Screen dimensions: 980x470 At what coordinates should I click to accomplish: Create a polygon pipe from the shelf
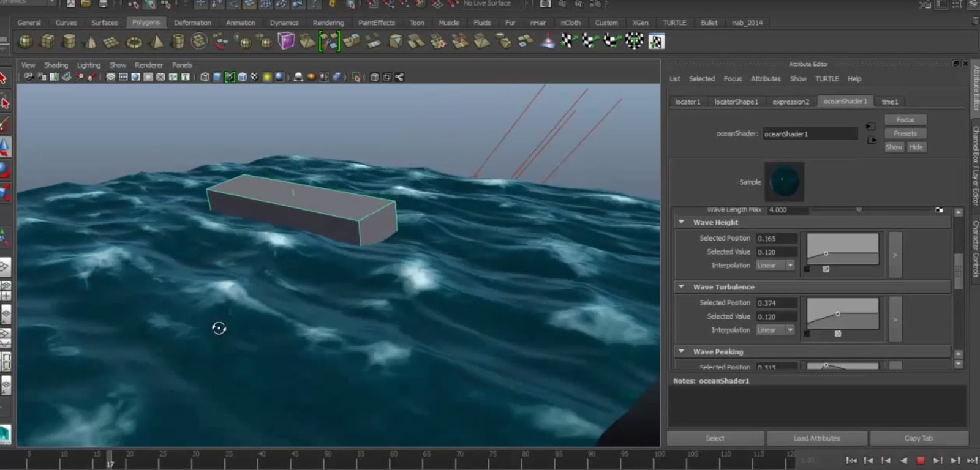[178, 42]
